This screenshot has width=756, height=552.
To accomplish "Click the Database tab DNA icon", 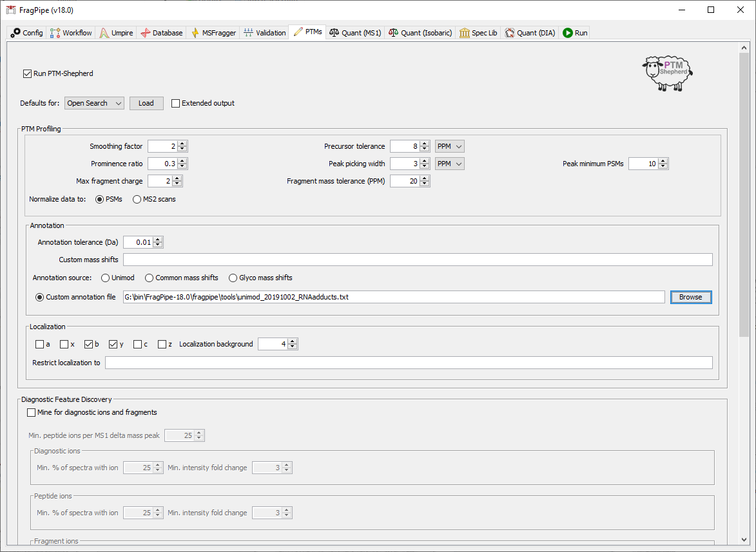I will click(x=146, y=33).
